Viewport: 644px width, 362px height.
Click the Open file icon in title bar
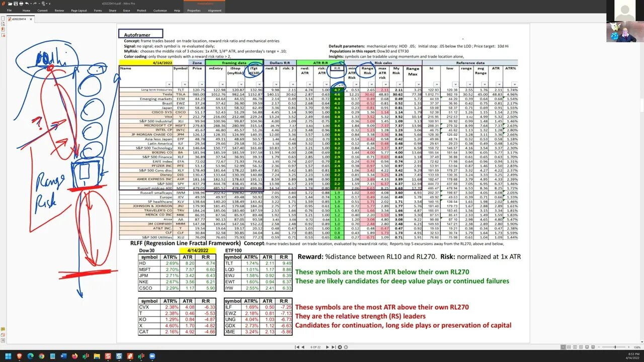[10, 4]
